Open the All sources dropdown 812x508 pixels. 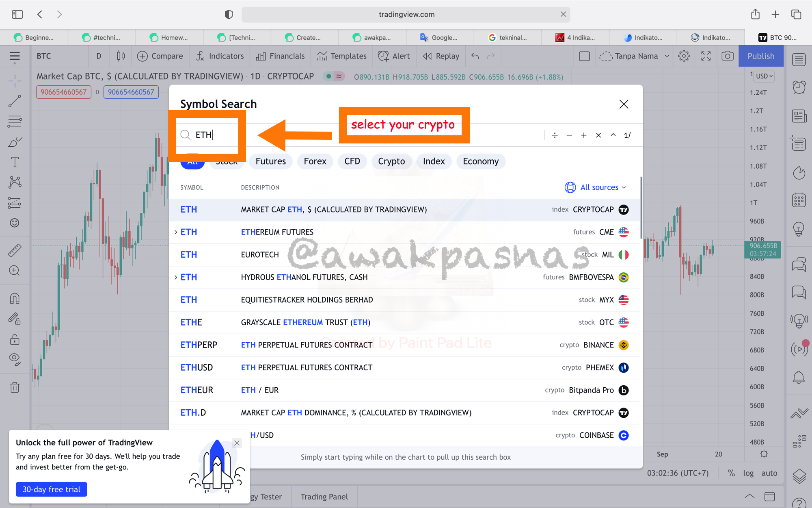(x=596, y=187)
